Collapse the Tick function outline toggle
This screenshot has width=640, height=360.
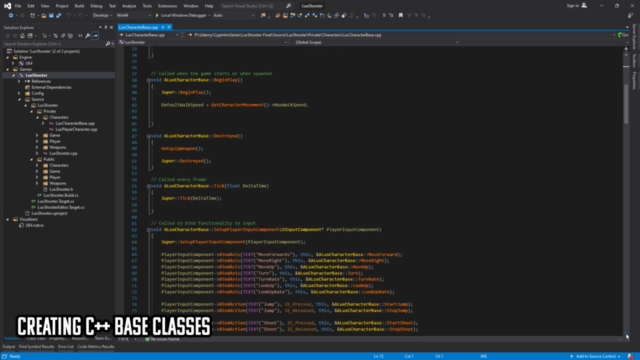[x=149, y=186]
